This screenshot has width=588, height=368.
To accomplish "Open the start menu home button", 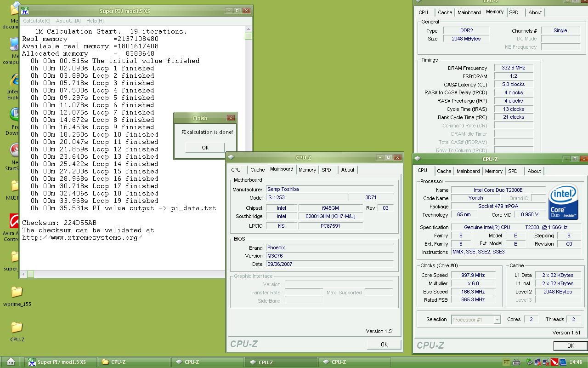I will pos(11,362).
